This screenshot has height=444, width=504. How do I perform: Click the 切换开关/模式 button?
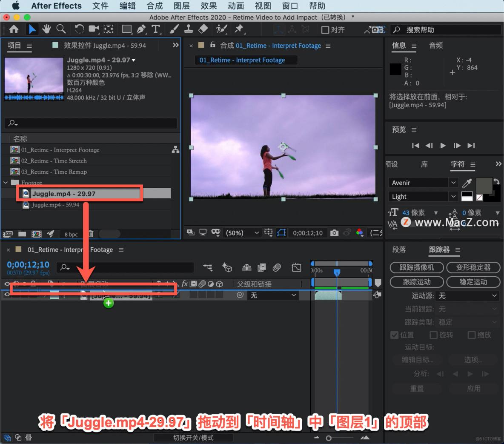point(193,438)
